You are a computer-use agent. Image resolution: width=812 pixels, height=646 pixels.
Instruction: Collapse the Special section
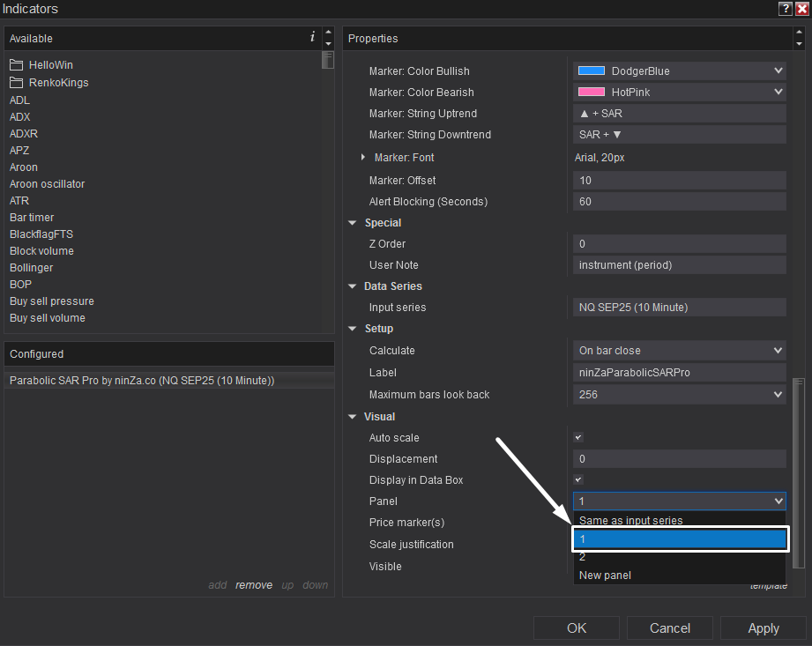click(353, 223)
